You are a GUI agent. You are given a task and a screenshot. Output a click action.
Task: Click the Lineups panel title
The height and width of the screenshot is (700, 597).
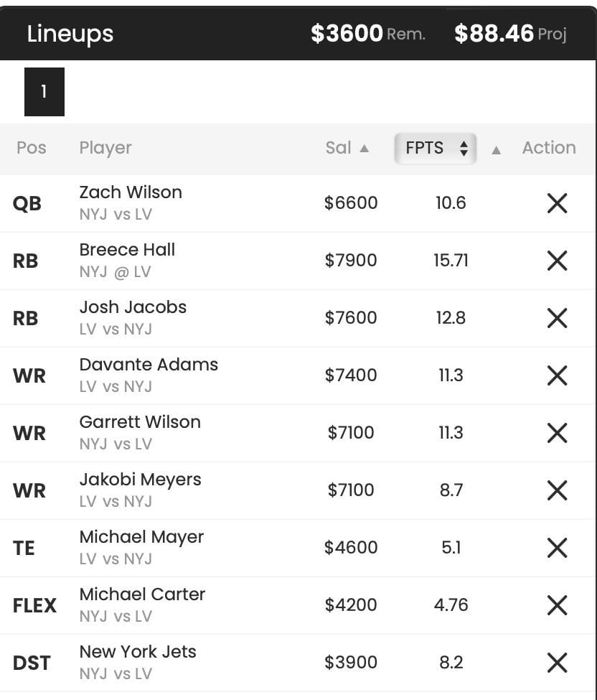[70, 34]
